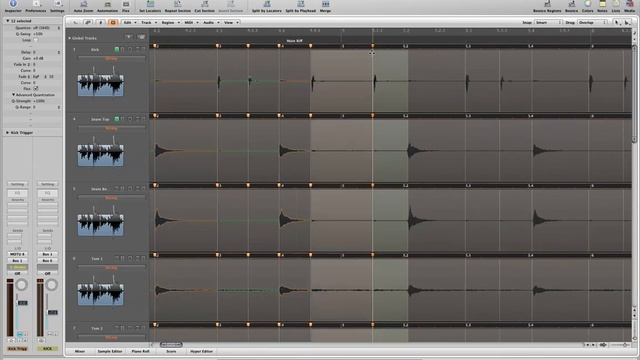Open the Inspector toolbar icon
This screenshot has width=640, height=360.
pyautogui.click(x=13, y=4)
